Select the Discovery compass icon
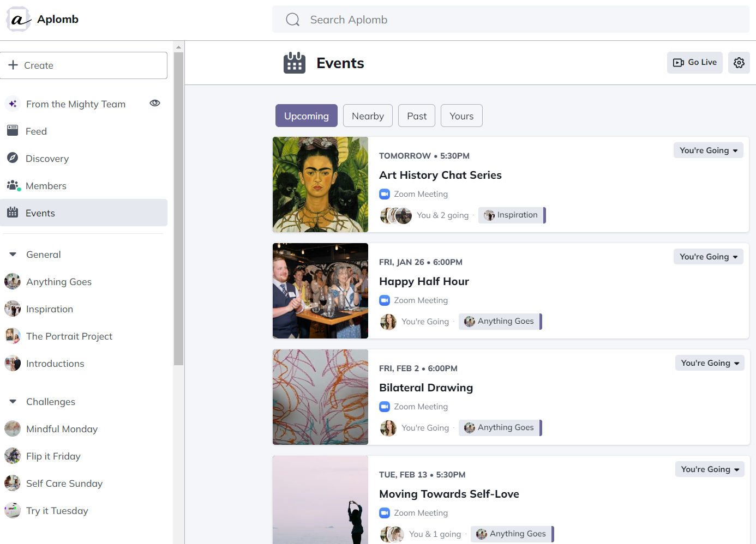The width and height of the screenshot is (756, 544). (x=13, y=158)
